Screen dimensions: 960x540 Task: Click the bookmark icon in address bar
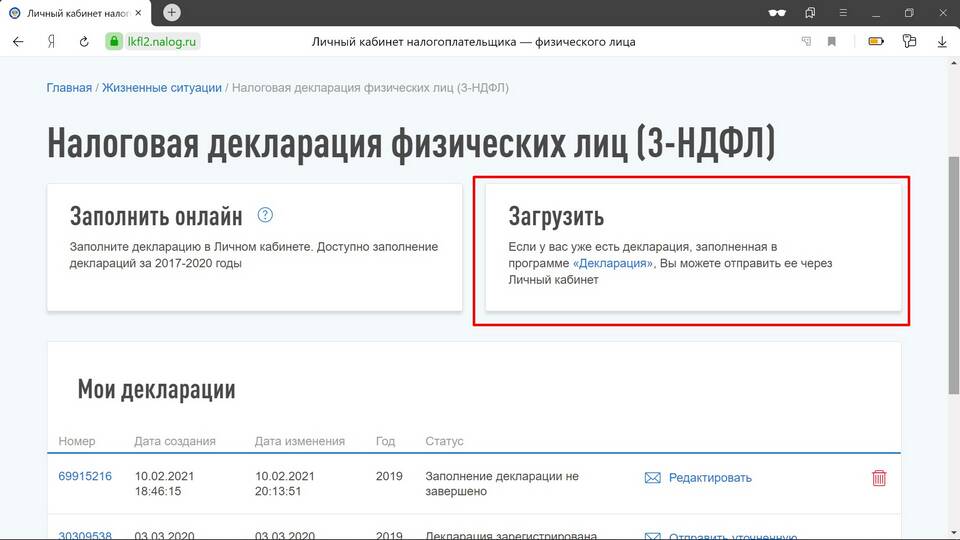(832, 42)
